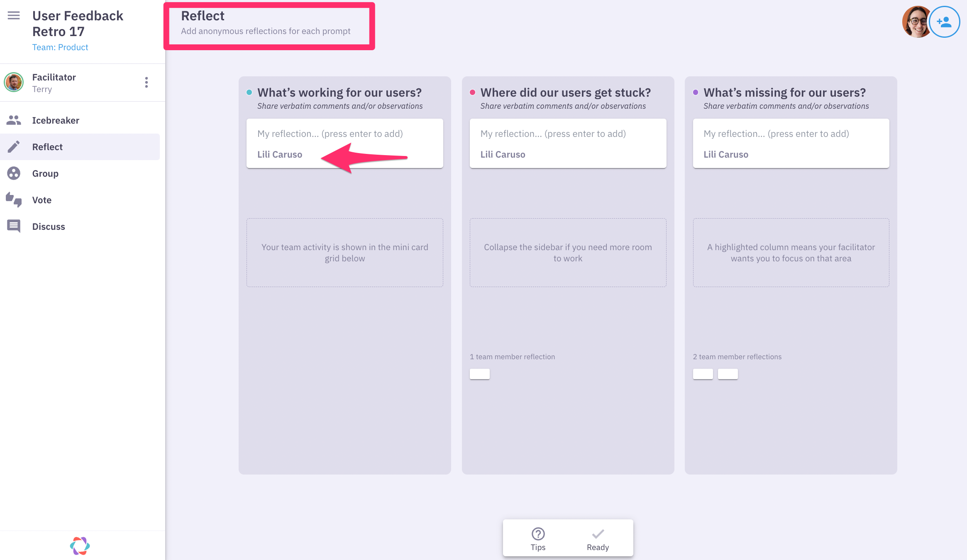Open the Icebreaker step icon in the sidebar
The image size is (967, 560).
tap(14, 120)
